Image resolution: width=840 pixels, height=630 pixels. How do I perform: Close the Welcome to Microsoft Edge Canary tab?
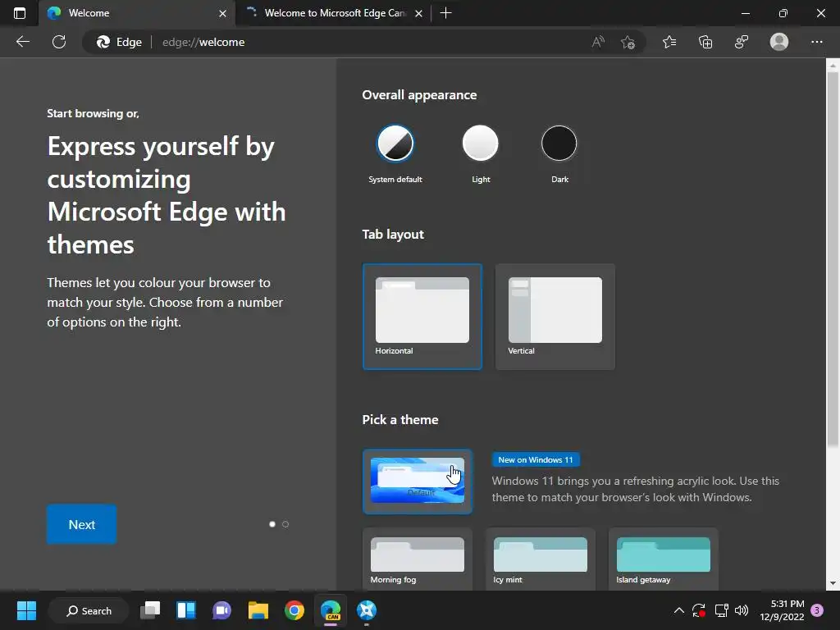tap(419, 13)
